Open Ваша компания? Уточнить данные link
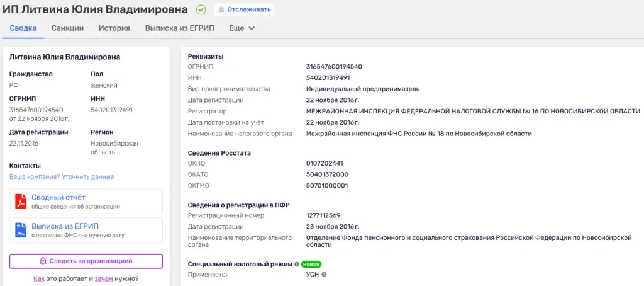This screenshot has height=286, width=644. (x=62, y=176)
